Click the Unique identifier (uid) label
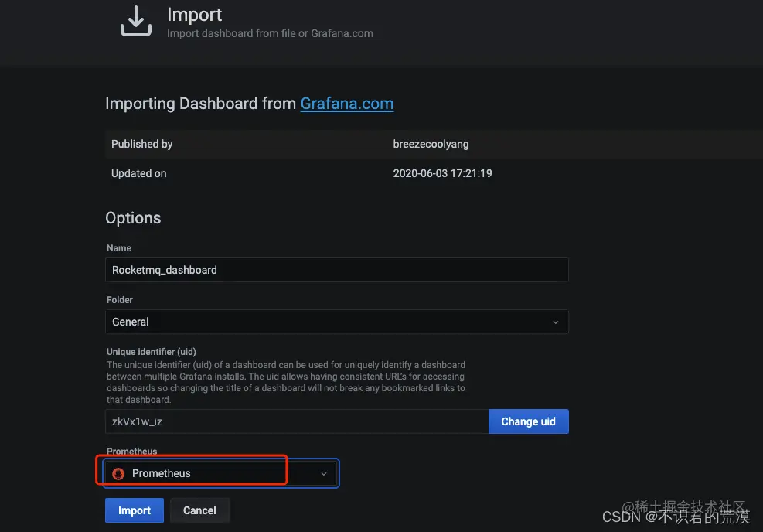The width and height of the screenshot is (763, 532). pyautogui.click(x=152, y=351)
